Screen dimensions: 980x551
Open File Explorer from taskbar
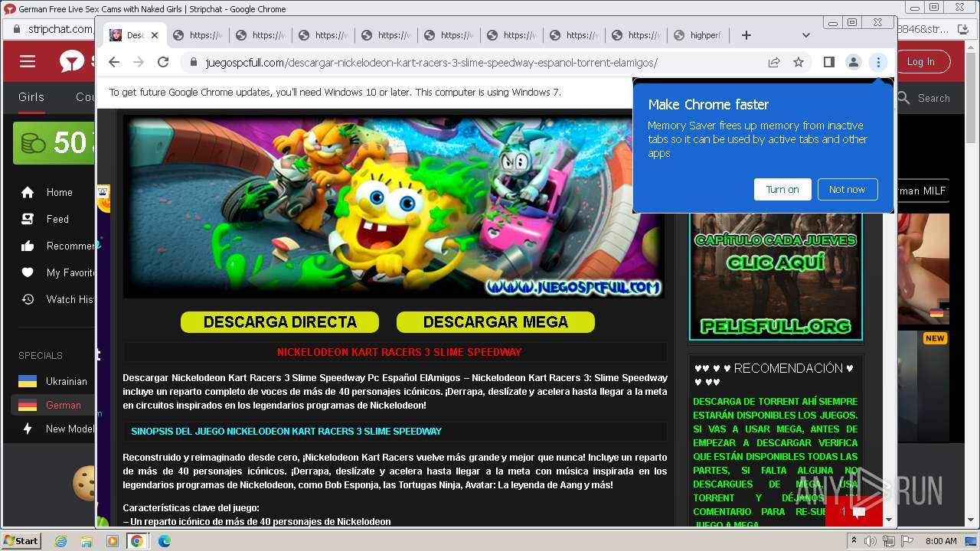point(87,541)
